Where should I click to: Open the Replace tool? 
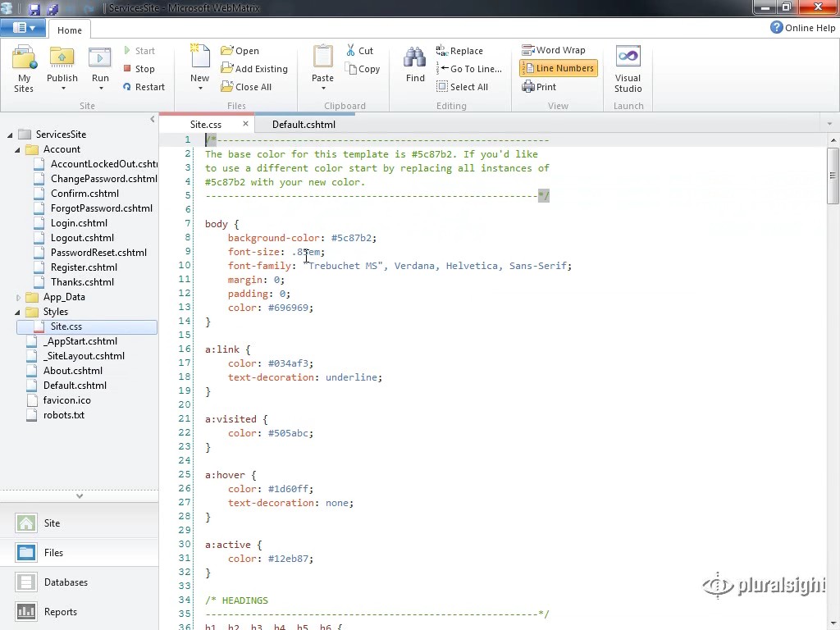[459, 50]
